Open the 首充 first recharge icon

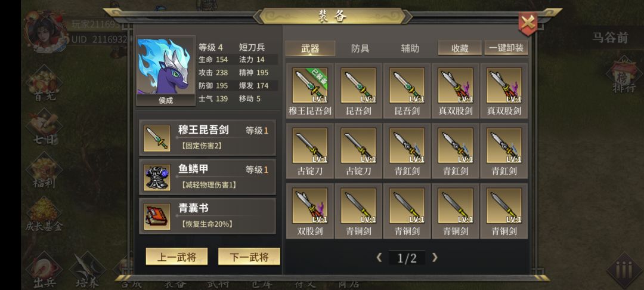coord(44,84)
